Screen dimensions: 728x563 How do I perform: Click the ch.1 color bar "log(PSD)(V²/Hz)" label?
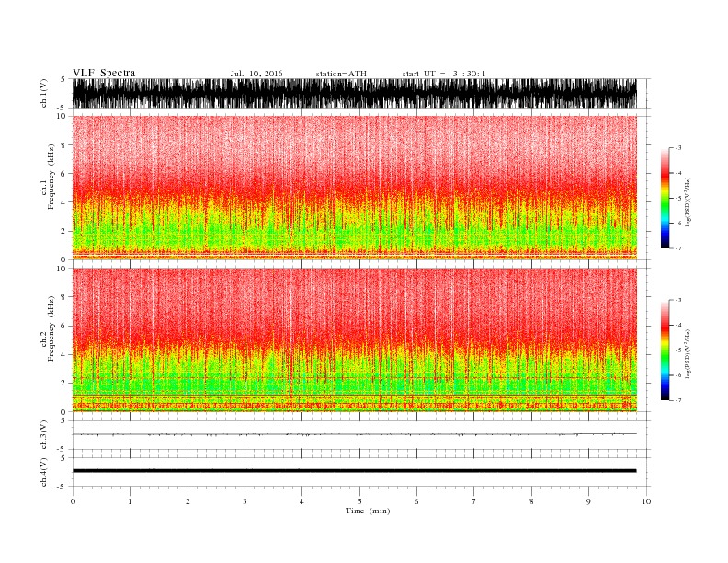(688, 202)
